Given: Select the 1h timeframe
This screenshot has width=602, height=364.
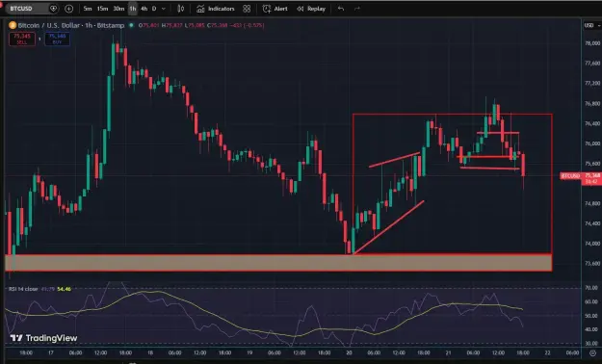Looking at the screenshot, I should pos(133,9).
